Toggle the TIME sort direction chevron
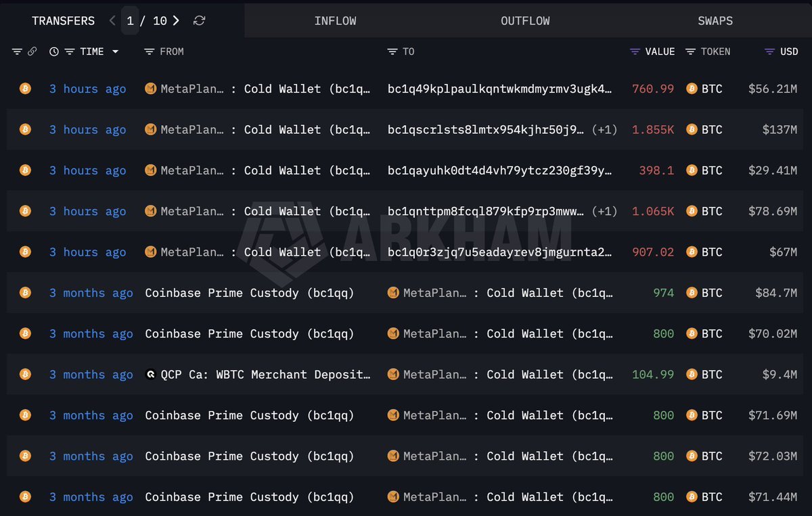 [x=115, y=51]
